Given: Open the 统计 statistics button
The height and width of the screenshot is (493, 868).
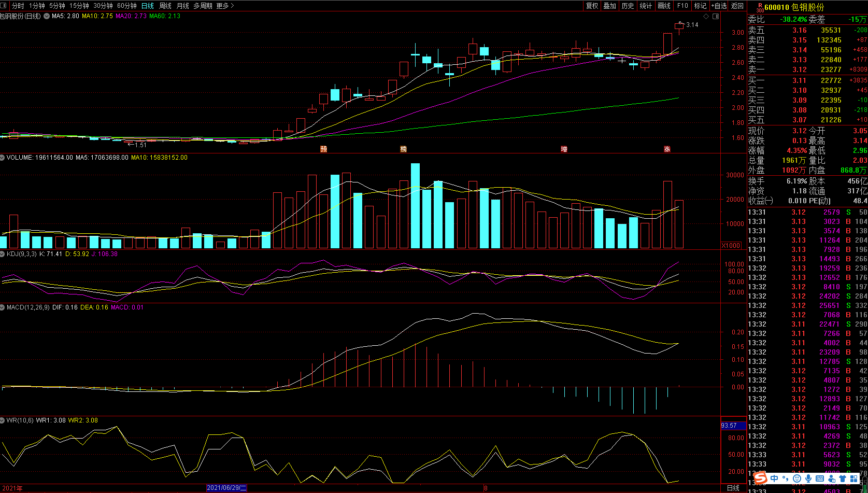Looking at the screenshot, I should pos(646,6).
